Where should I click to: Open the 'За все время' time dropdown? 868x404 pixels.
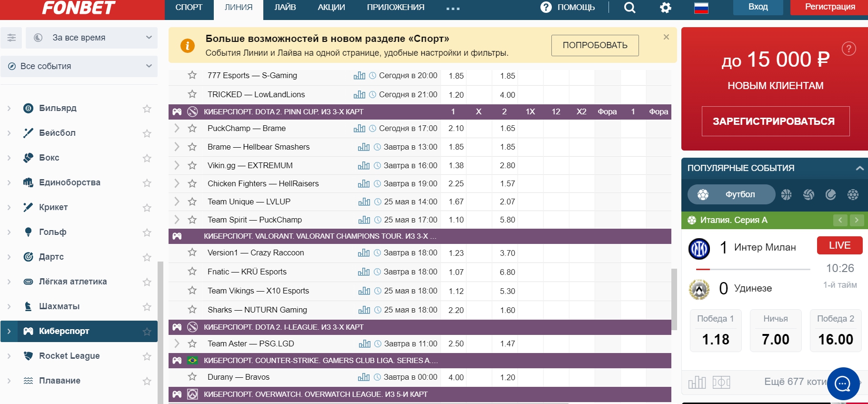pos(91,38)
